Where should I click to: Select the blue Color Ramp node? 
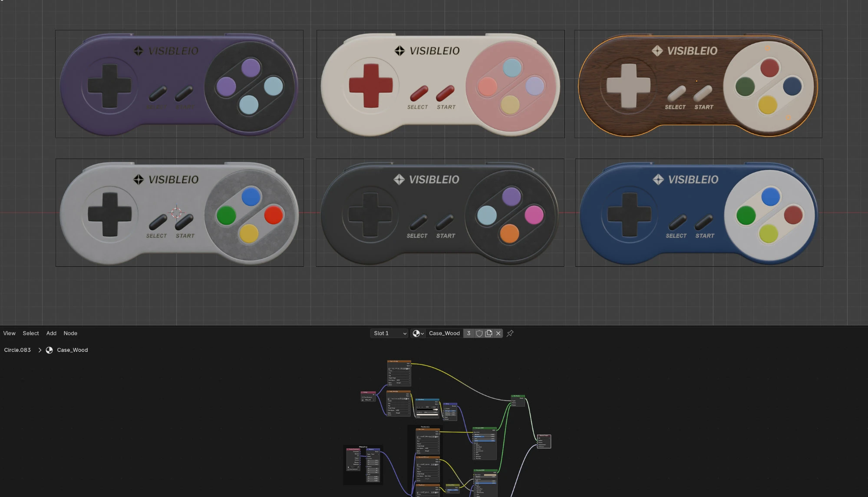427,408
